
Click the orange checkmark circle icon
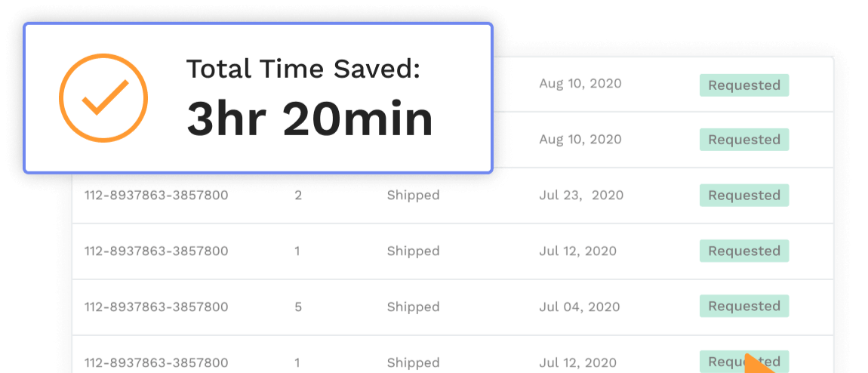click(103, 98)
